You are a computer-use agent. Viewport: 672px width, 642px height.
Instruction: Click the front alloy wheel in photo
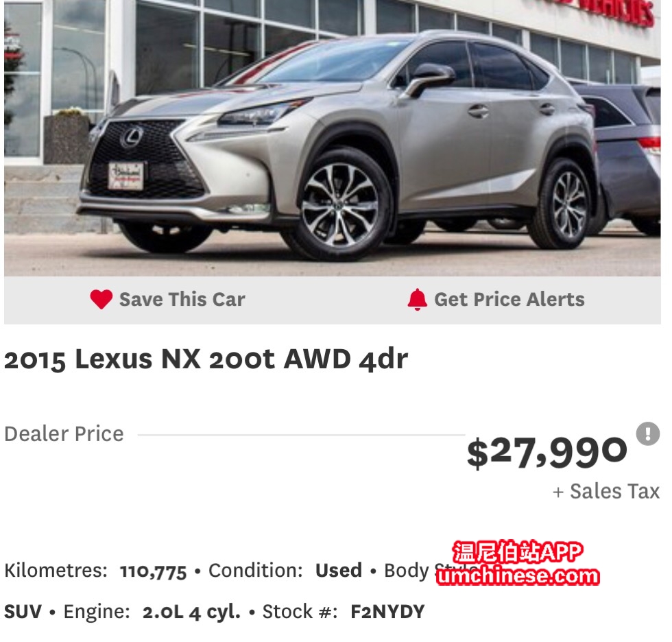pyautogui.click(x=340, y=206)
